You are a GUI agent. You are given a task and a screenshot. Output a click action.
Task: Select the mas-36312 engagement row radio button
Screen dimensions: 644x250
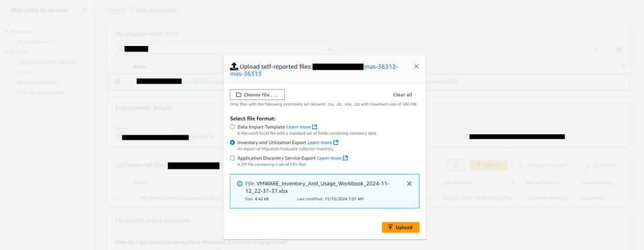(118, 82)
